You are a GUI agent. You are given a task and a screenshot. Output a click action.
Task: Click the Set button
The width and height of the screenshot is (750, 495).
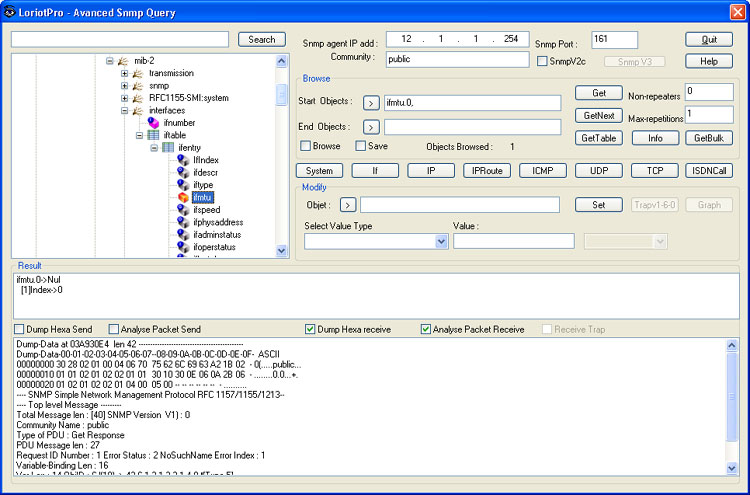pos(599,205)
